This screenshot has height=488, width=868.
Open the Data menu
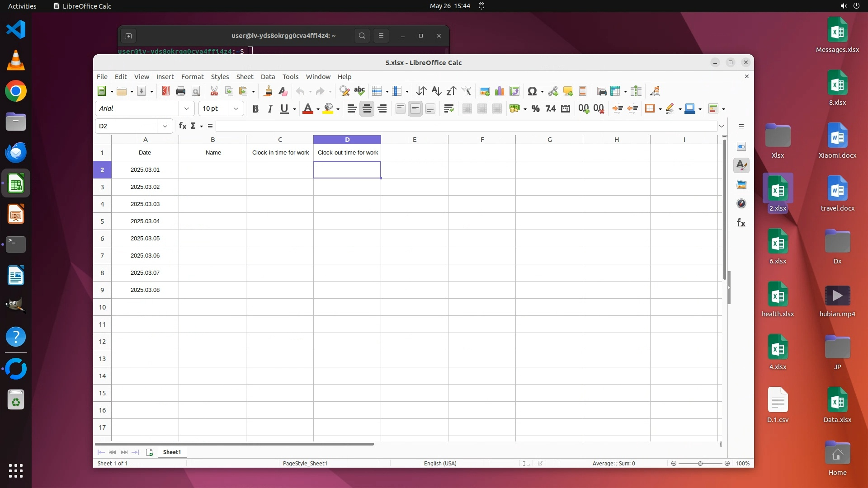[x=268, y=77]
